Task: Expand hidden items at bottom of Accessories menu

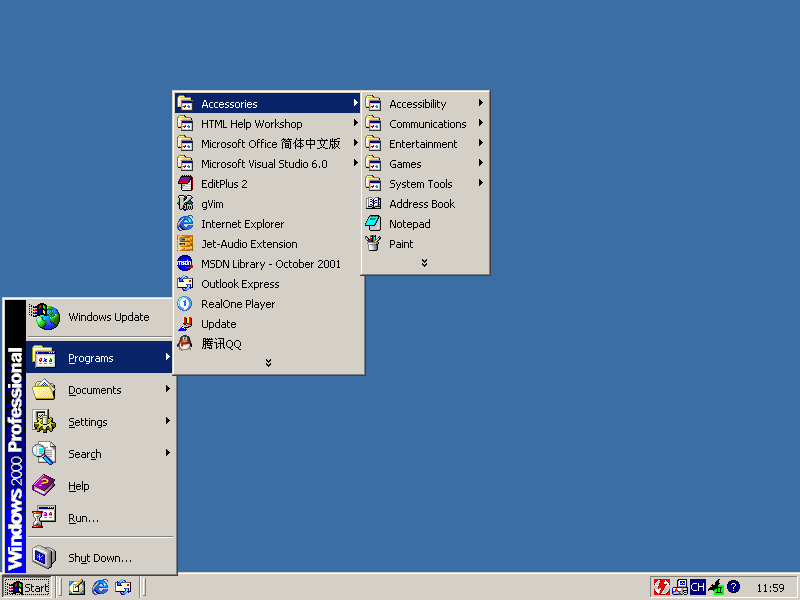Action: point(424,263)
